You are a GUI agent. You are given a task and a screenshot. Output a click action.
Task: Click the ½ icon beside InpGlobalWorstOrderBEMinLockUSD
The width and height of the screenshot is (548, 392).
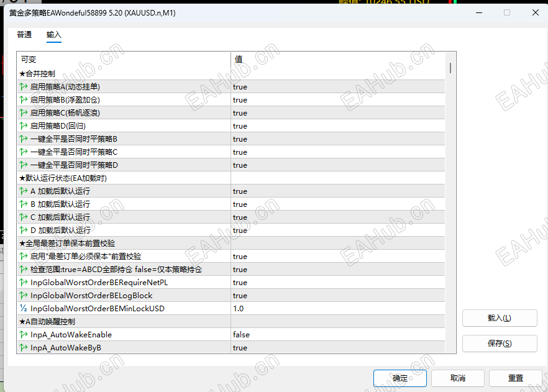point(24,309)
